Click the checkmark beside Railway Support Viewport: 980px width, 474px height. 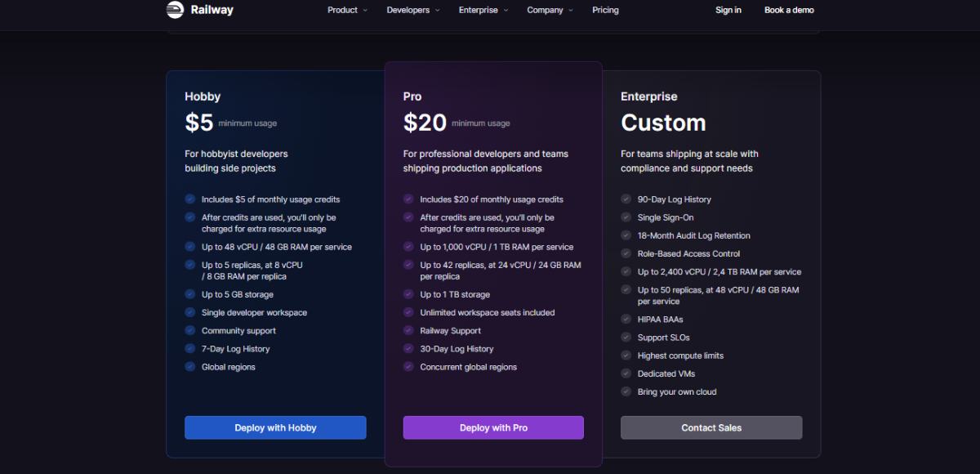(x=408, y=331)
